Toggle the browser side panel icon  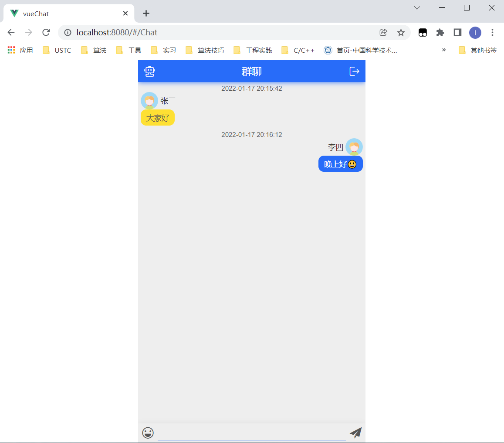point(457,33)
